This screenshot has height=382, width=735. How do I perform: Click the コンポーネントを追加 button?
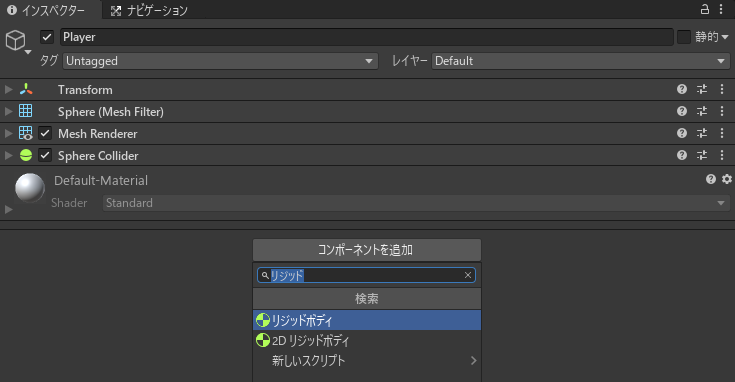(x=367, y=250)
